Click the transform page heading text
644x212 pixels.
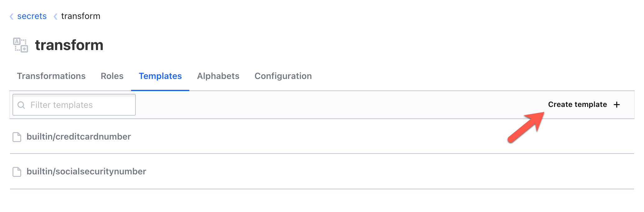(69, 45)
